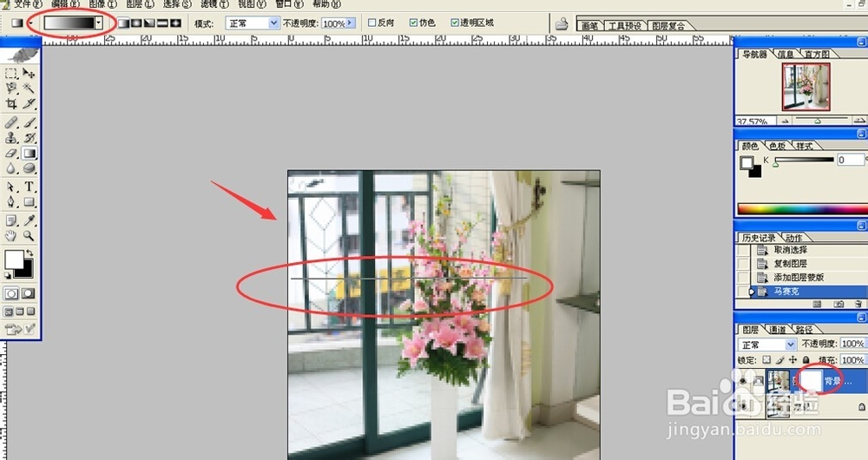Select the Path Selection tool

point(11,187)
